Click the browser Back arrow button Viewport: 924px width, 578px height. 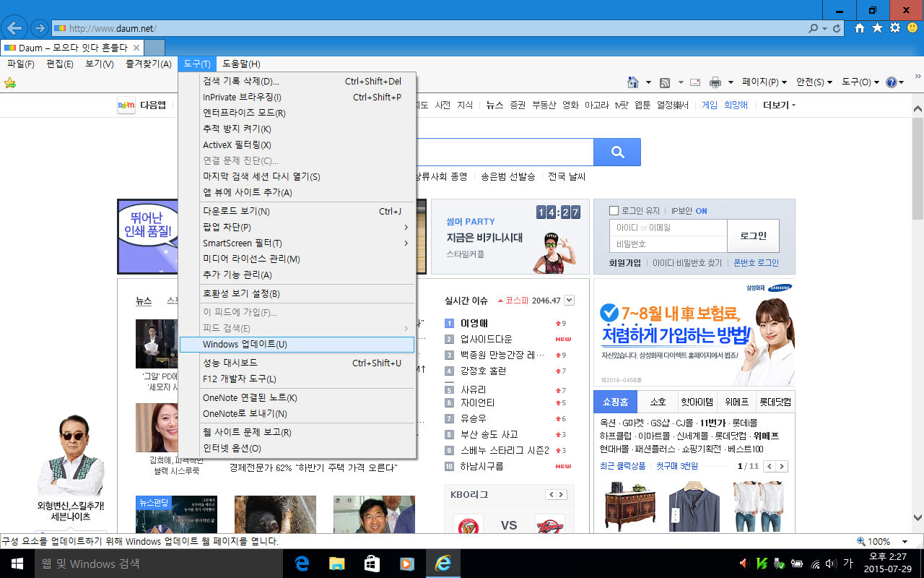coord(15,27)
